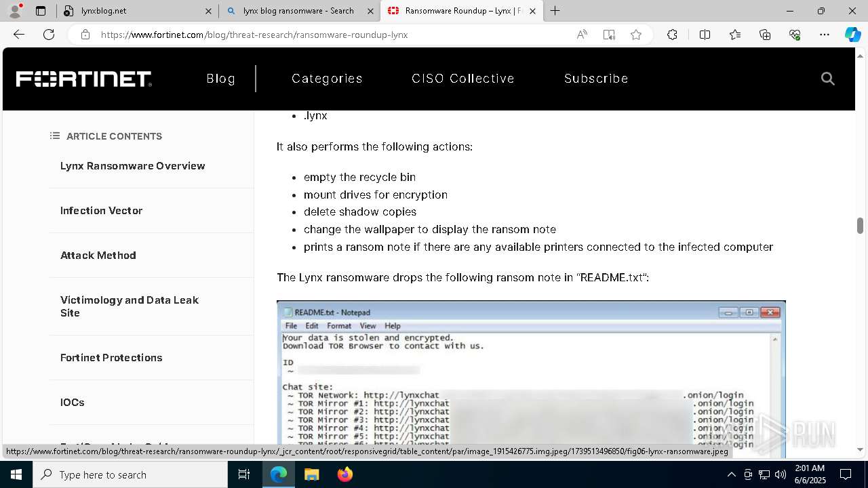868x488 pixels.
Task: Add this page to favorites
Action: click(636, 35)
